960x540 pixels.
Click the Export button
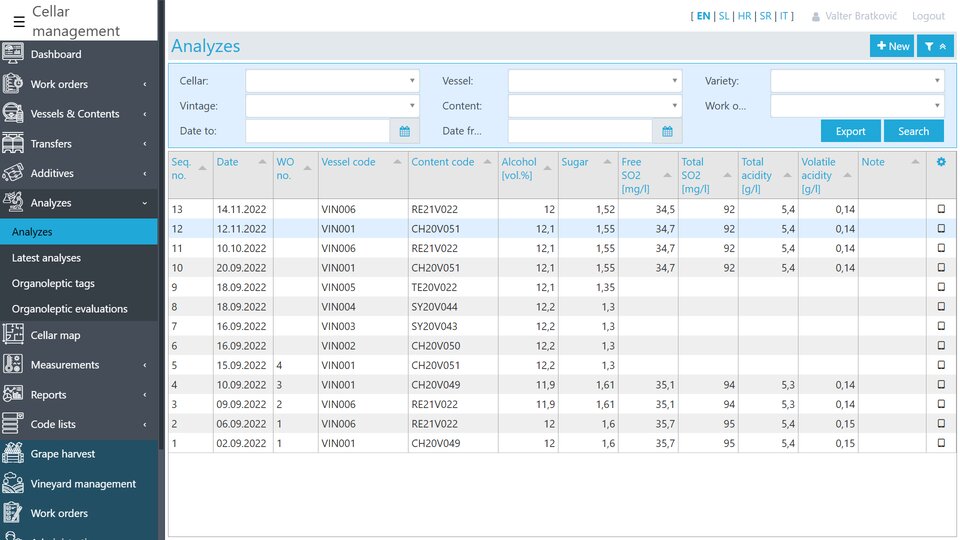point(850,131)
